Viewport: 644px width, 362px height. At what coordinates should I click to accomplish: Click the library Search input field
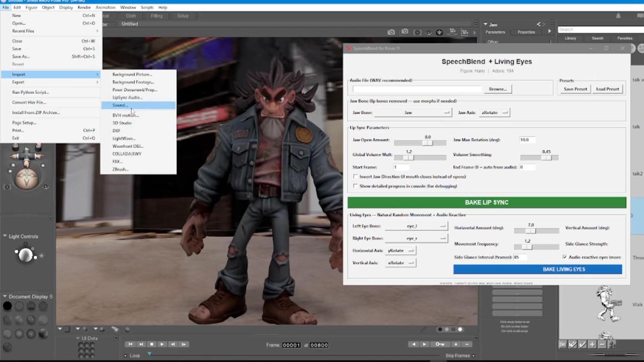(601, 29)
